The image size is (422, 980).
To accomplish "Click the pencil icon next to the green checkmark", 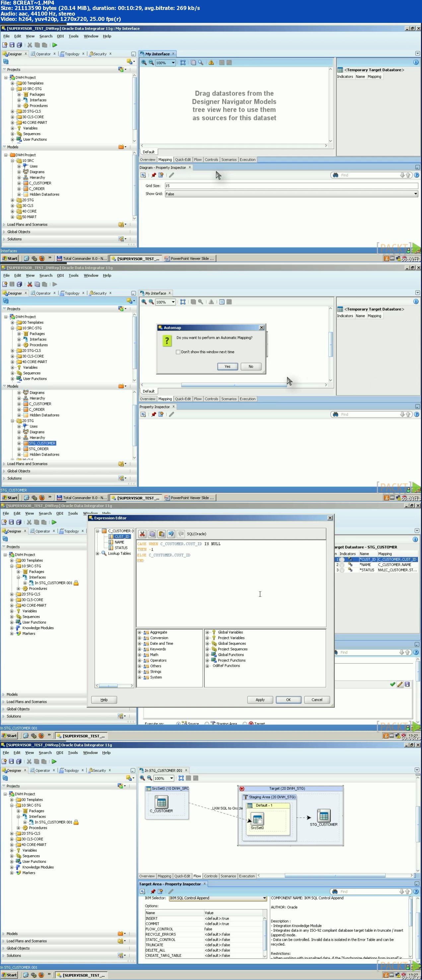I will [x=399, y=684].
